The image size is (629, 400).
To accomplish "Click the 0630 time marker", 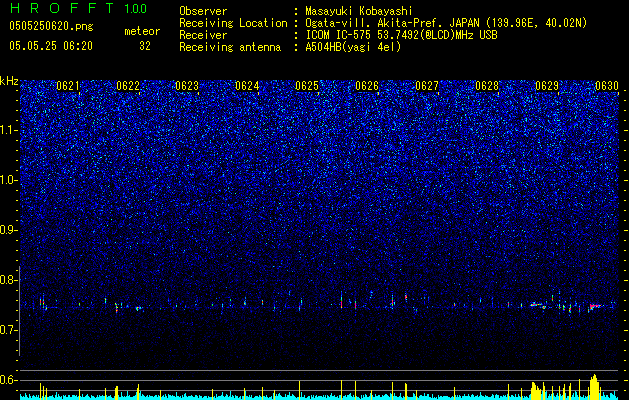I will (x=607, y=86).
